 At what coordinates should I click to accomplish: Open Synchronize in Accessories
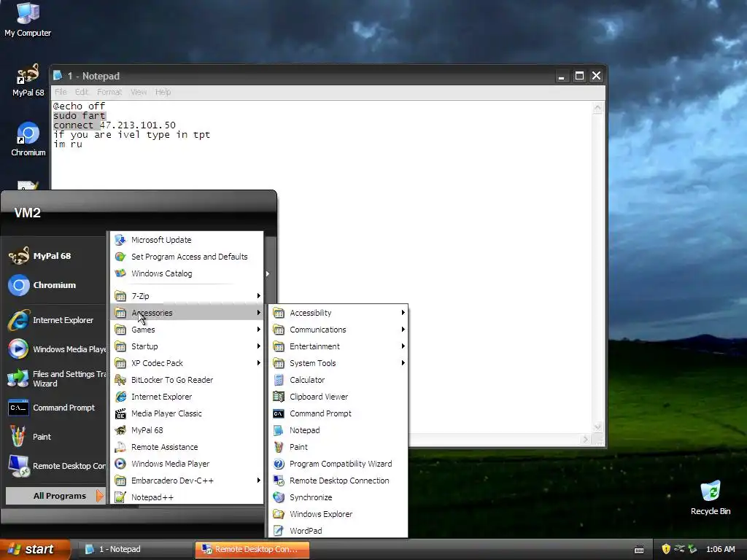pyautogui.click(x=338, y=497)
